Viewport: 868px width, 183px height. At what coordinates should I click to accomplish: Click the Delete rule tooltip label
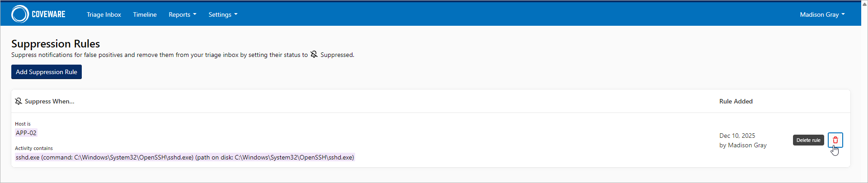(x=808, y=140)
